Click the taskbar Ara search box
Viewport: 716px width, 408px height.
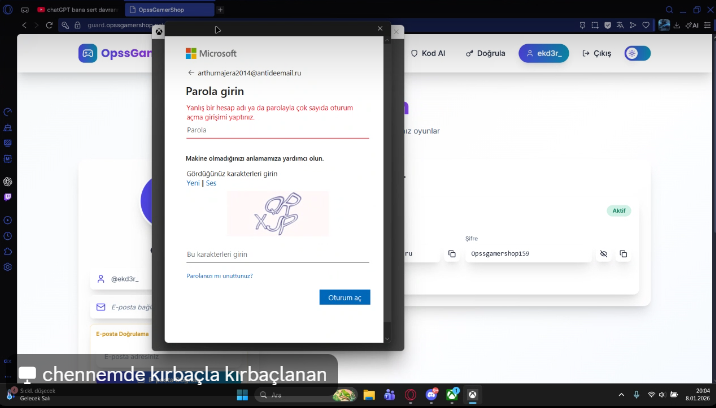click(305, 395)
